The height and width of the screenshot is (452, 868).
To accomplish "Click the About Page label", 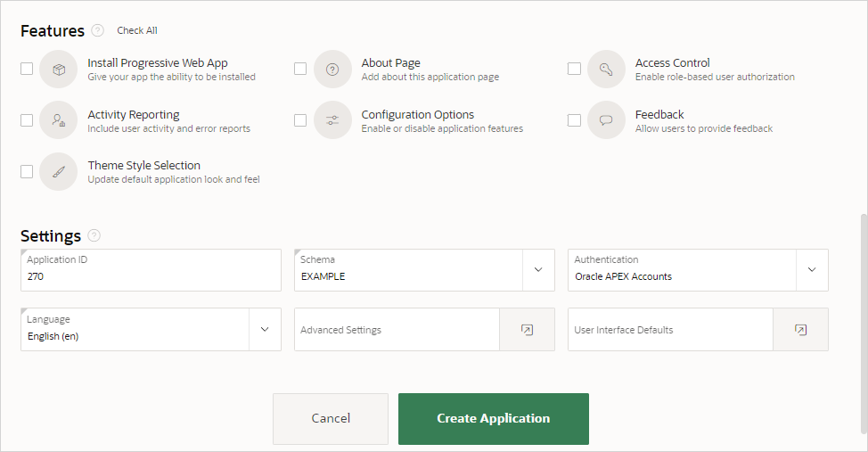I will [391, 63].
